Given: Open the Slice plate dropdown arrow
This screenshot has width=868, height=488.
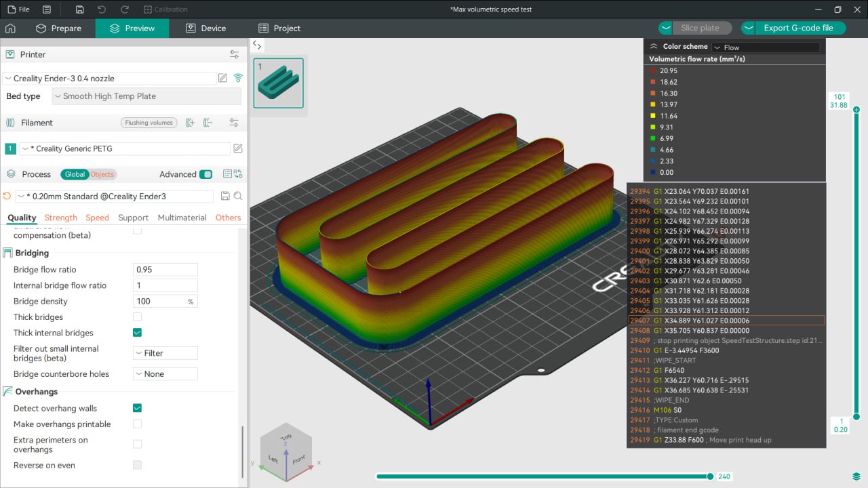Looking at the screenshot, I should click(x=665, y=28).
